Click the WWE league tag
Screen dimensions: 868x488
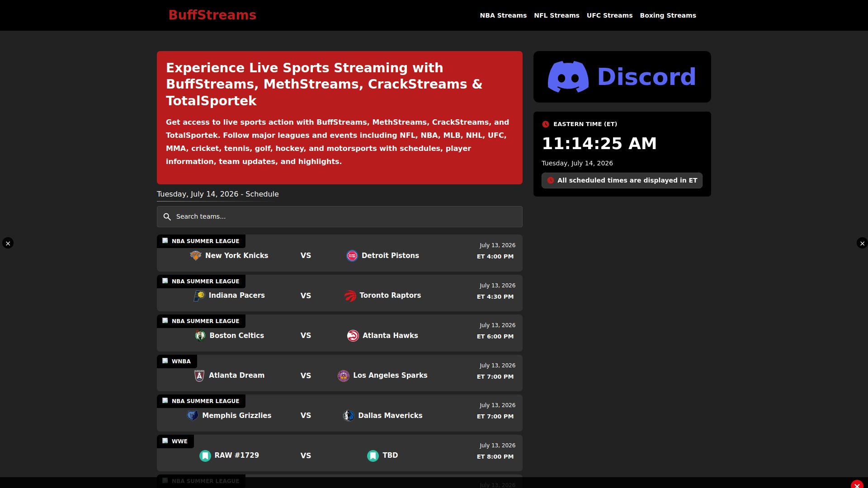point(175,441)
